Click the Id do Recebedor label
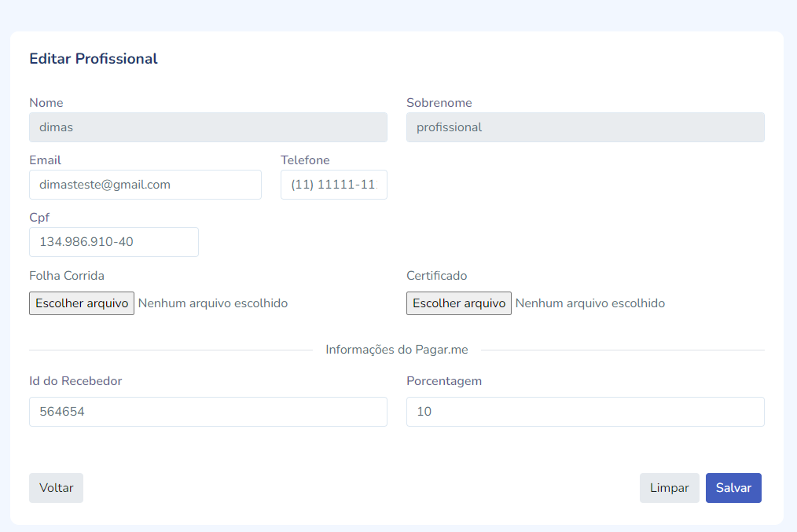The height and width of the screenshot is (532, 797). tap(75, 381)
